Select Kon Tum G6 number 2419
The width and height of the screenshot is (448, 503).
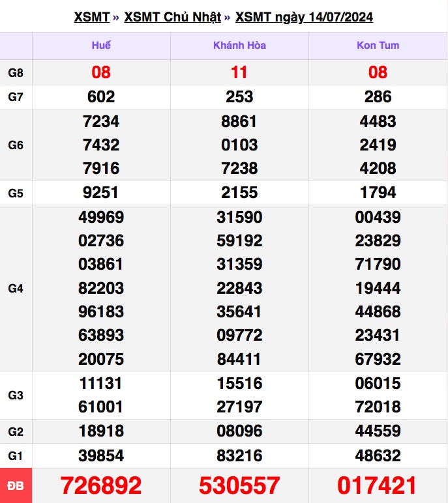[378, 145]
